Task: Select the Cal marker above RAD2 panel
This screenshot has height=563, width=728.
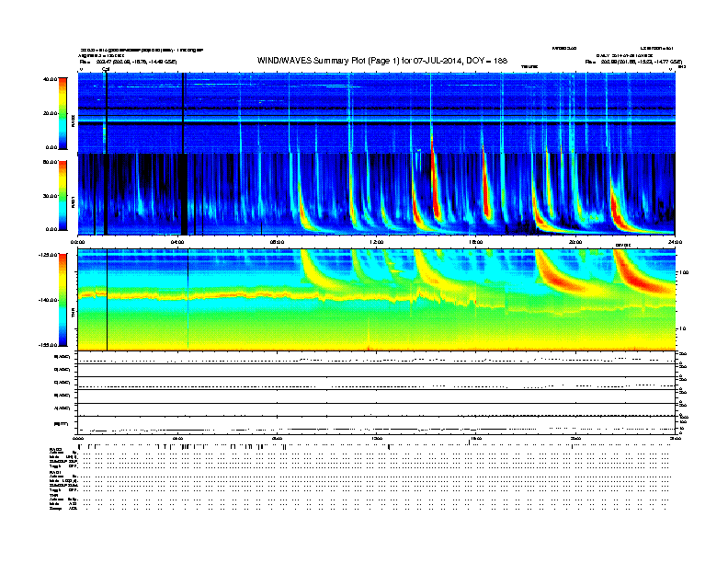Action: (106, 69)
